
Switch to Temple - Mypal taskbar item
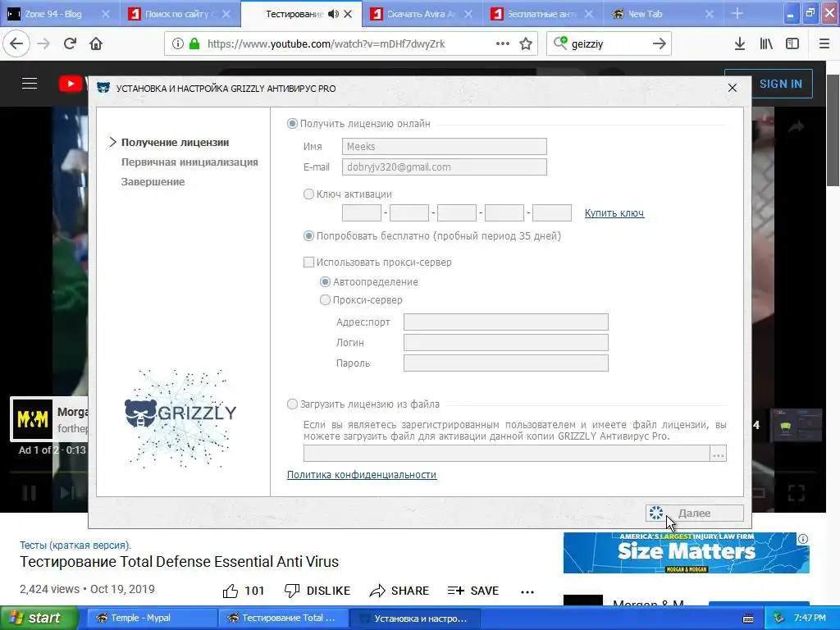[x=152, y=618]
